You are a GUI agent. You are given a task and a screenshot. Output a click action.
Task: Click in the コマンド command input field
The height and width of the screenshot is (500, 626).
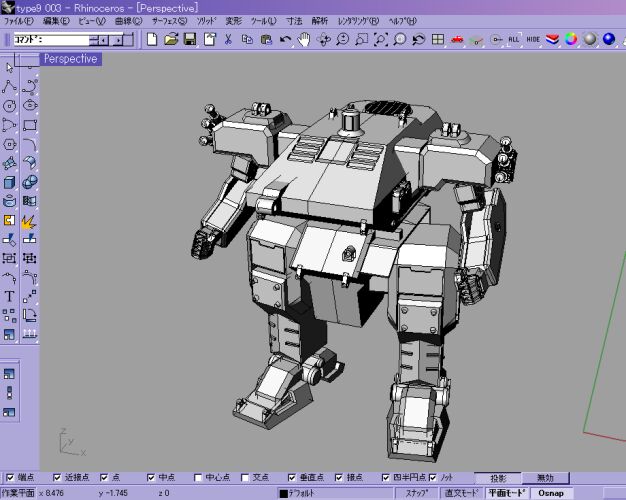(51, 40)
